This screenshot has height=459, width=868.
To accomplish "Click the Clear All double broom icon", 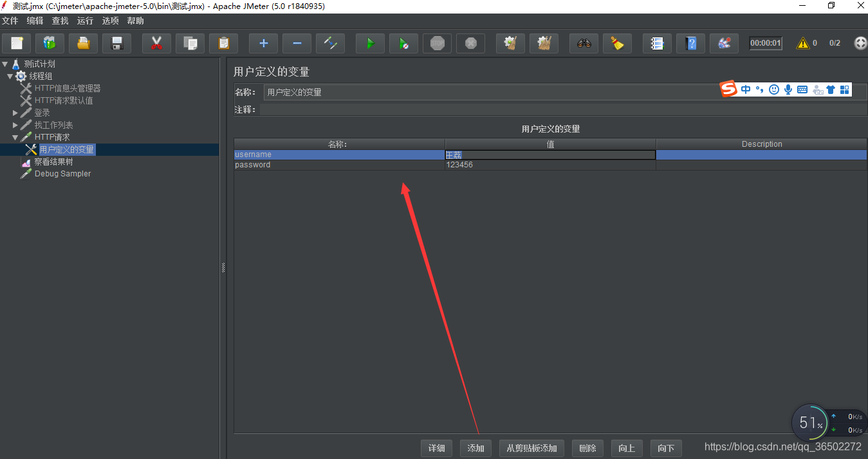I will [544, 44].
